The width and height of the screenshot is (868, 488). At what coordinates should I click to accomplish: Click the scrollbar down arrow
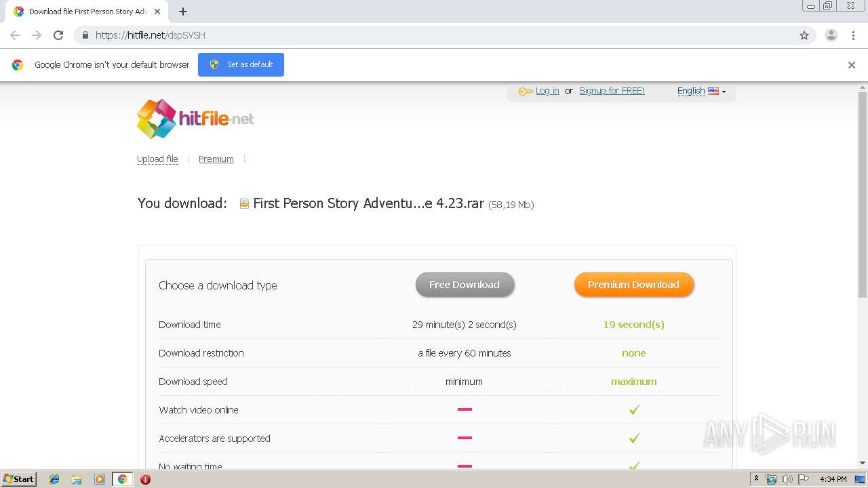863,463
